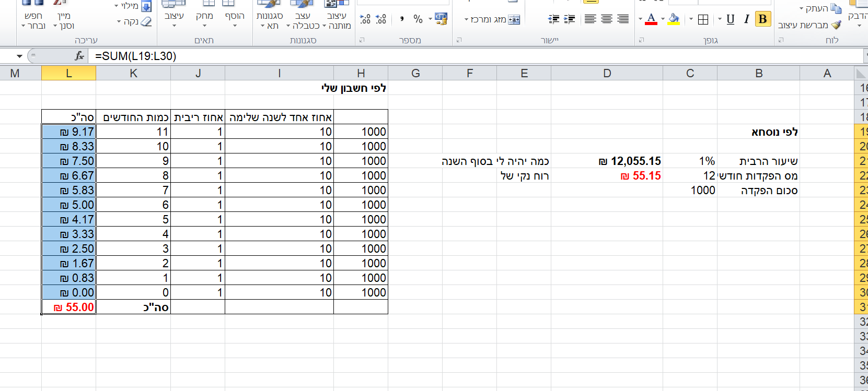Select the כמות החודשים header cell
This screenshot has height=391, width=868.
coord(134,117)
